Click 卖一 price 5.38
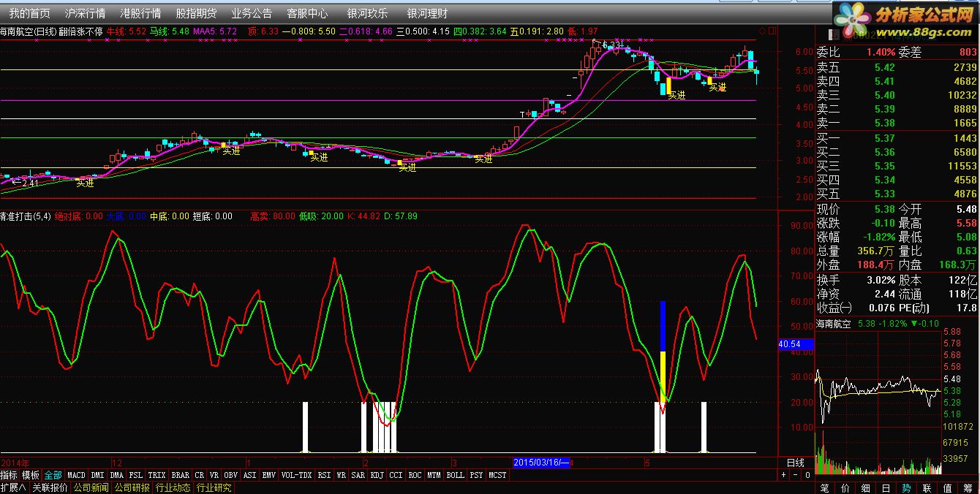Image resolution: width=980 pixels, height=494 pixels. (x=884, y=123)
